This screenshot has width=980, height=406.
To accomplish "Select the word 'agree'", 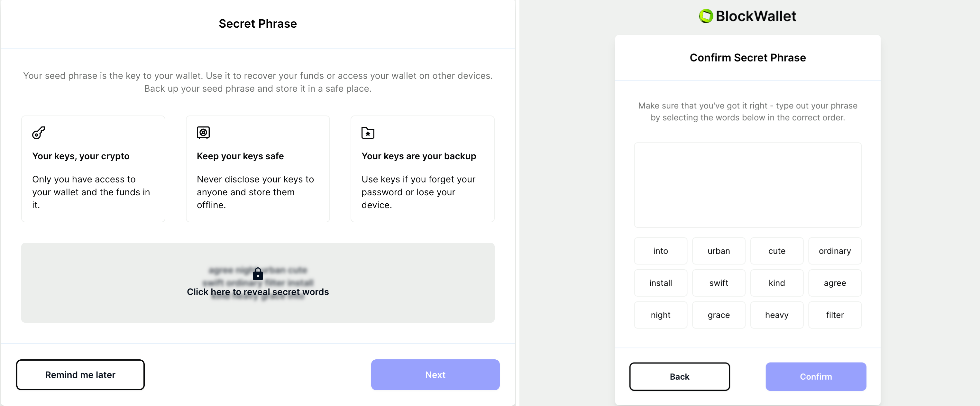I will 835,283.
